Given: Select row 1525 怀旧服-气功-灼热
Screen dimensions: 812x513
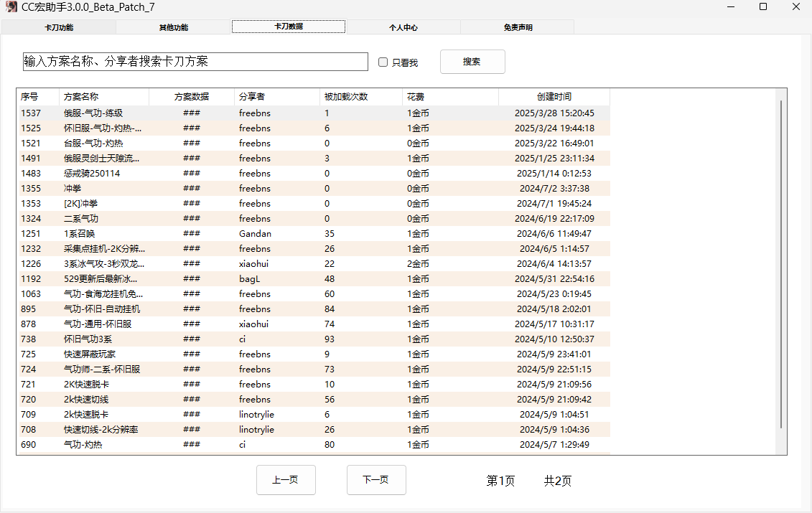Looking at the screenshot, I should pyautogui.click(x=314, y=128).
